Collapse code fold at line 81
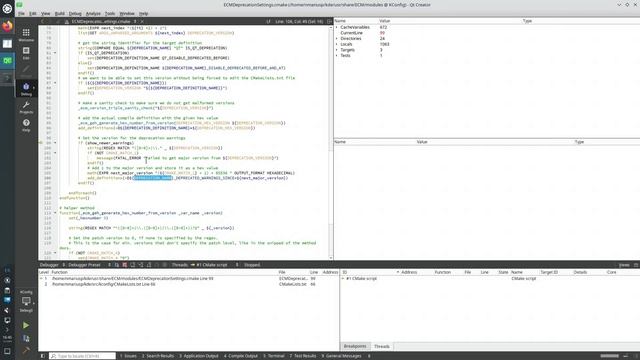This screenshot has width=640, height=360. coord(55,53)
